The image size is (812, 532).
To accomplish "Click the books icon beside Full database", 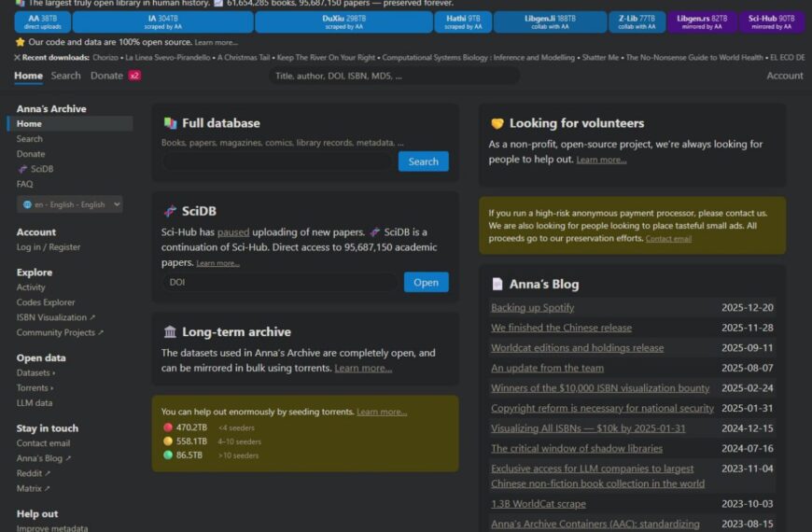I will coord(170,123).
